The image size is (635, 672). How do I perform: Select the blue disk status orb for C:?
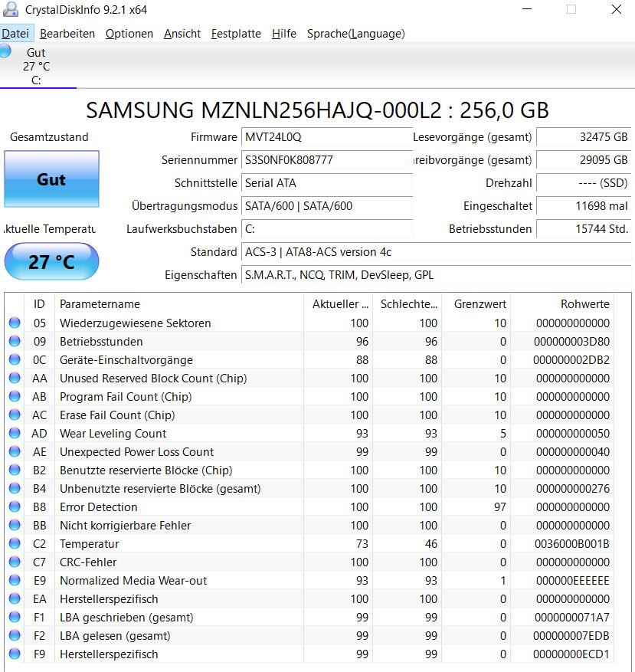(5, 51)
